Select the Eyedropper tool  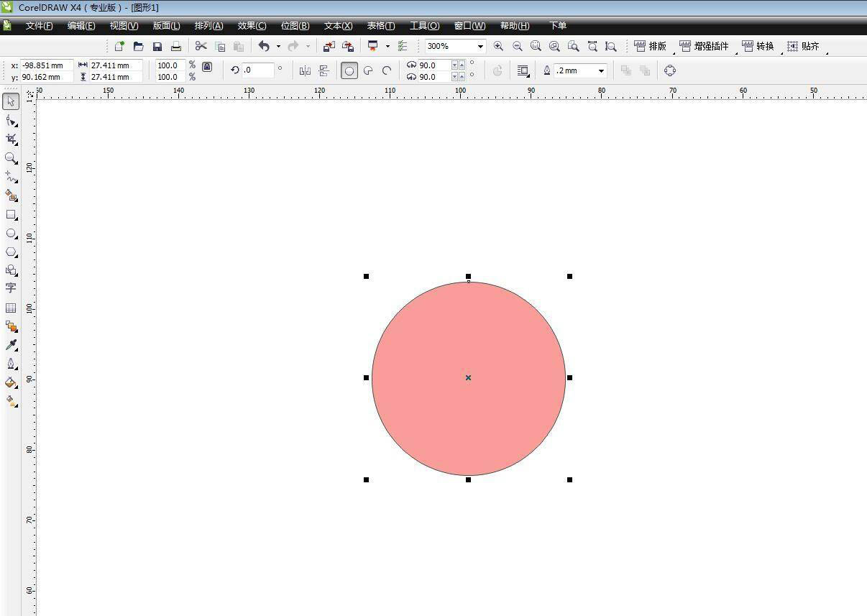[11, 345]
